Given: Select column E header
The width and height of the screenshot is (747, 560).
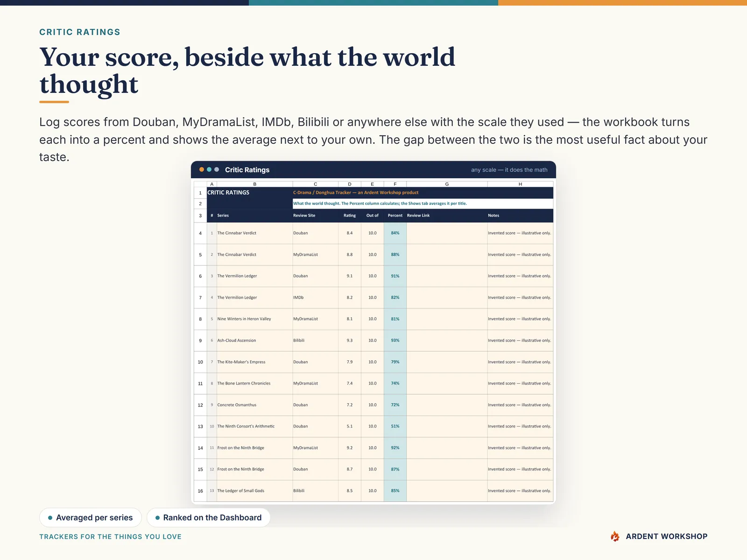Looking at the screenshot, I should [373, 184].
